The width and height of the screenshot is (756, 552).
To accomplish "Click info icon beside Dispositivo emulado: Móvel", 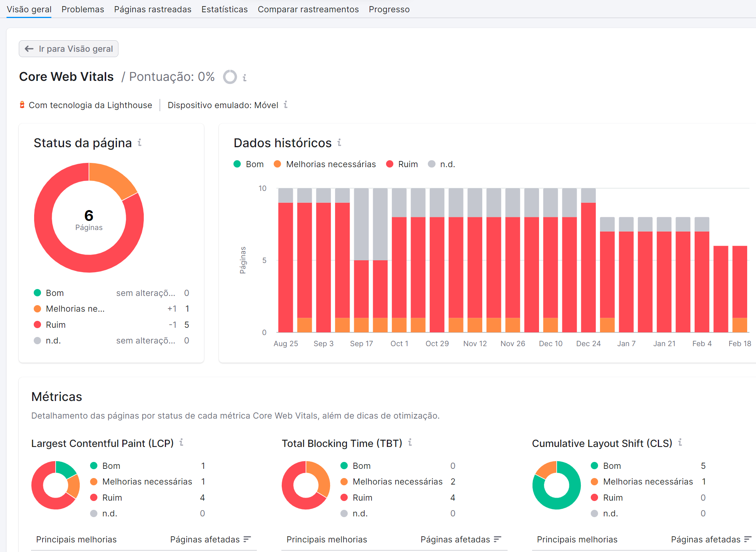I will tap(286, 105).
